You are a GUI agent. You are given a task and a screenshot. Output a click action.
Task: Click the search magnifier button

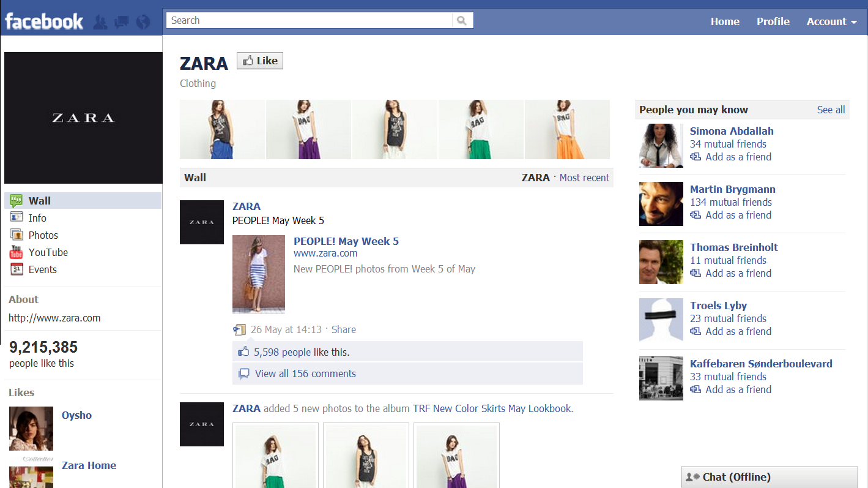point(462,21)
